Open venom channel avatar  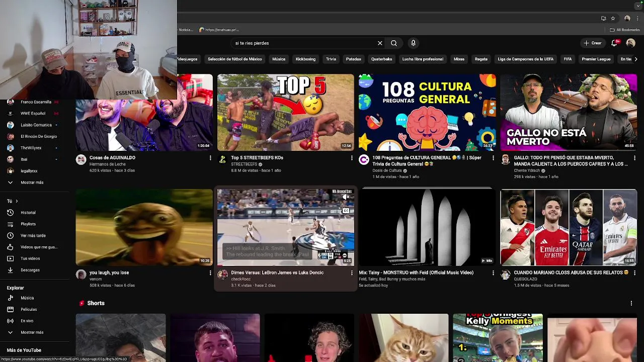point(81,275)
